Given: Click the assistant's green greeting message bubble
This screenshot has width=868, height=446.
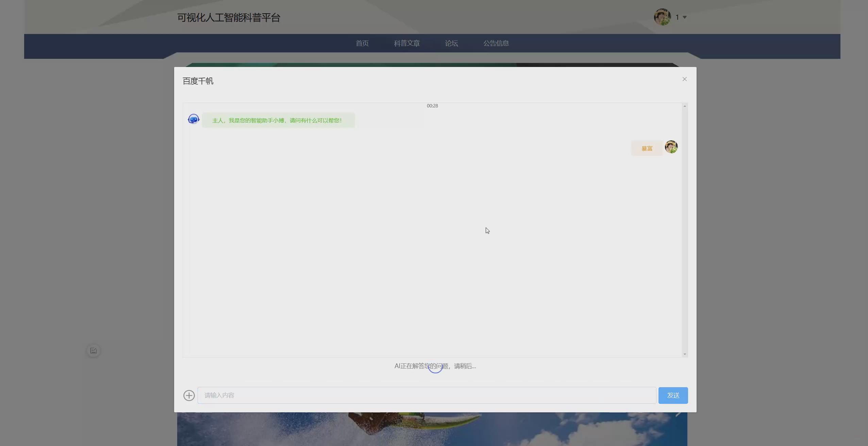Looking at the screenshot, I should pyautogui.click(x=278, y=120).
